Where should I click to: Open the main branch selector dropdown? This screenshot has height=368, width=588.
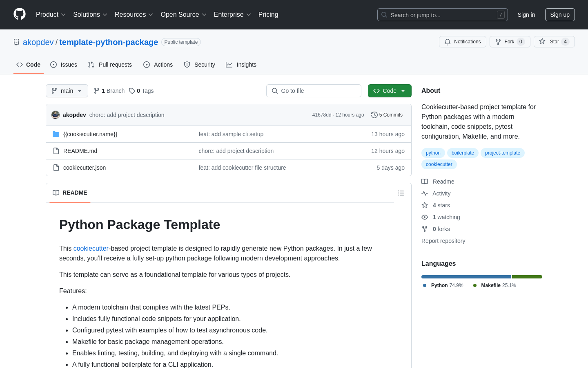coord(67,91)
